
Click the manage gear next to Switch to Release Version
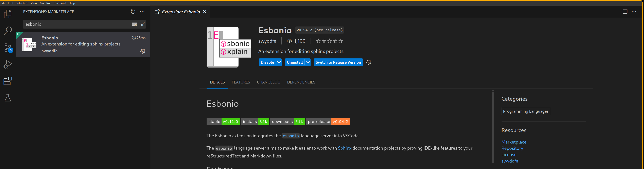(x=368, y=62)
